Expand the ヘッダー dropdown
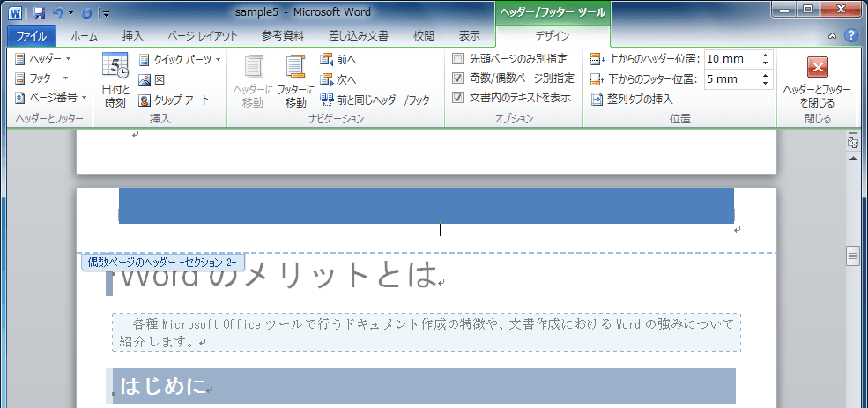The image size is (868, 408). pos(43,58)
